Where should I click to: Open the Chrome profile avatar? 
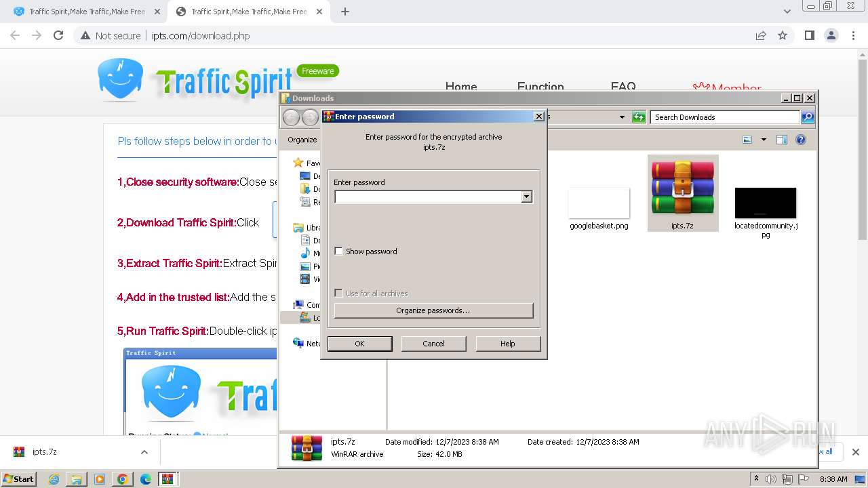(x=831, y=35)
